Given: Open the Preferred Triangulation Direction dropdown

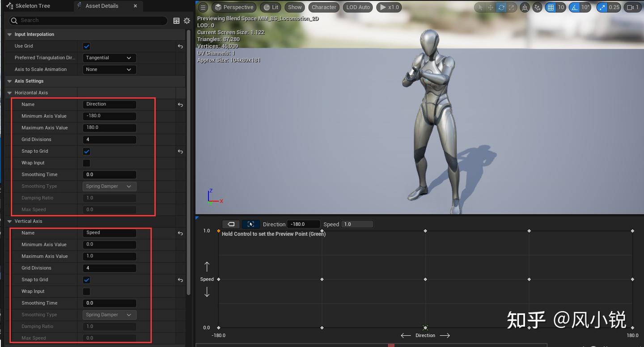Looking at the screenshot, I should click(109, 57).
